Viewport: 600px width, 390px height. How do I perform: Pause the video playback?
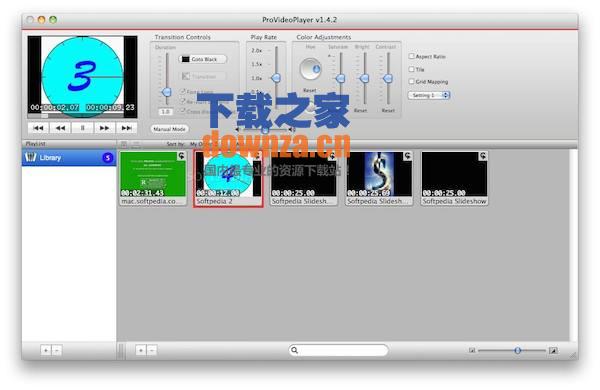pyautogui.click(x=82, y=128)
